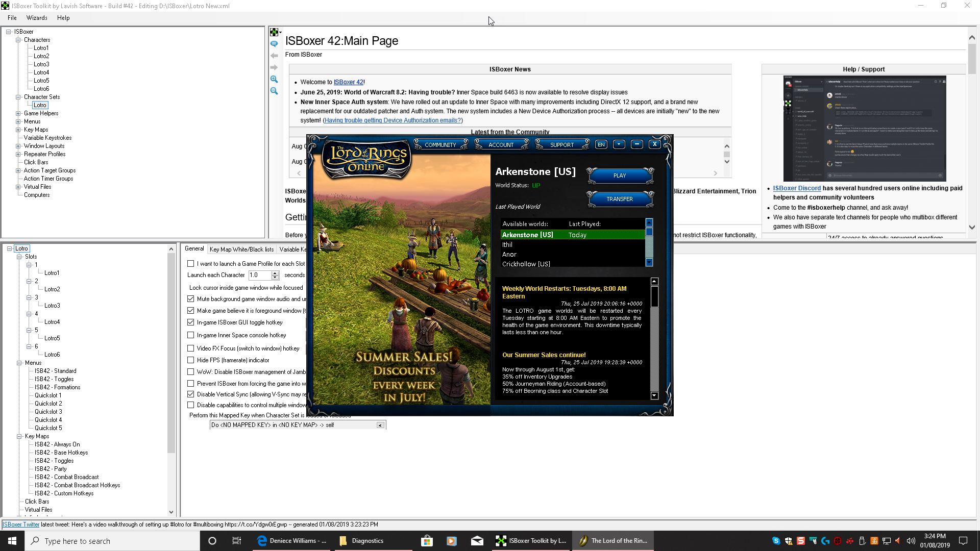Select the Ithil world in the list
This screenshot has height=551, width=980.
(573, 245)
